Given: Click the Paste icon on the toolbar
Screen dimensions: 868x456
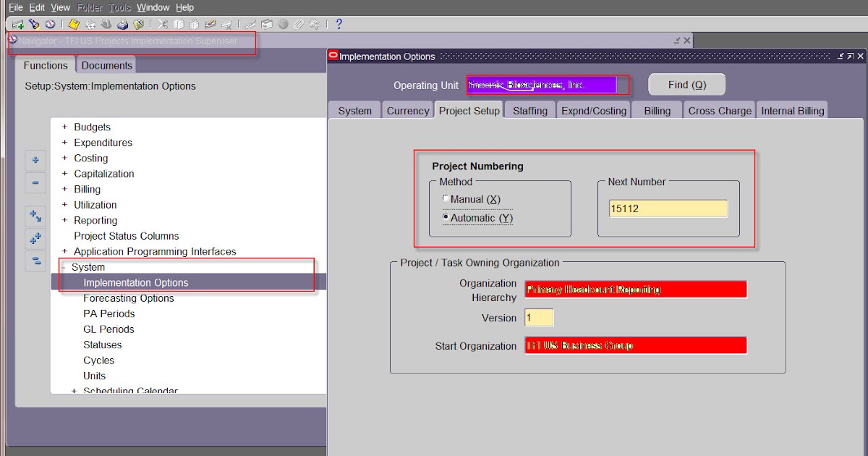Looking at the screenshot, I should pos(195,23).
